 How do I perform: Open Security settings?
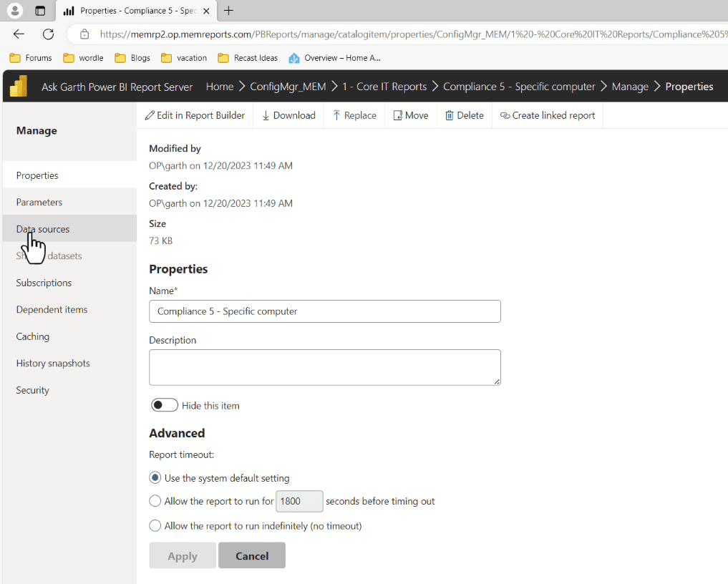pos(69,390)
